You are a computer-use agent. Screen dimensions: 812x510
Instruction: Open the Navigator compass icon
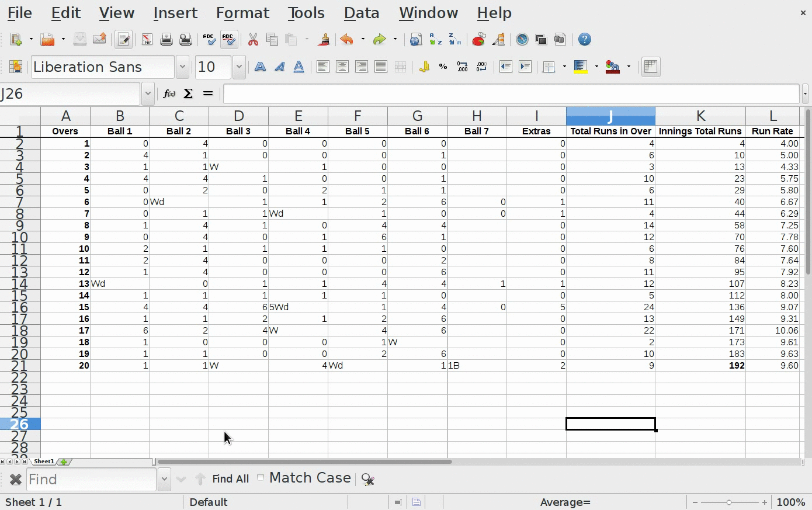tap(522, 40)
